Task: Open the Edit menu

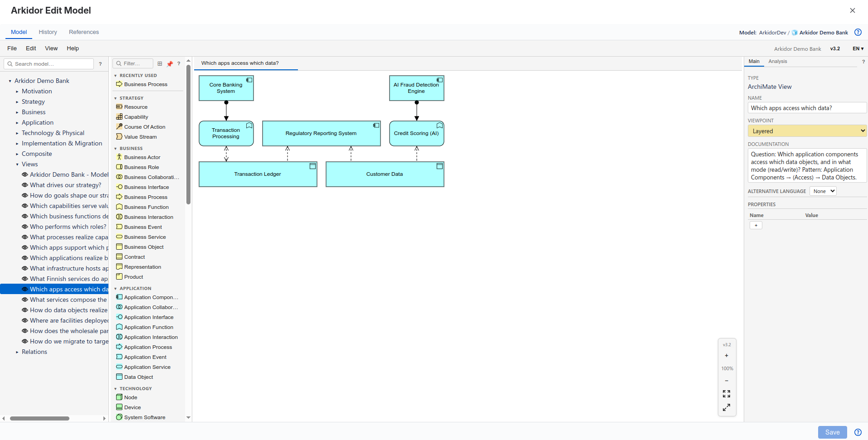Action: tap(31, 48)
